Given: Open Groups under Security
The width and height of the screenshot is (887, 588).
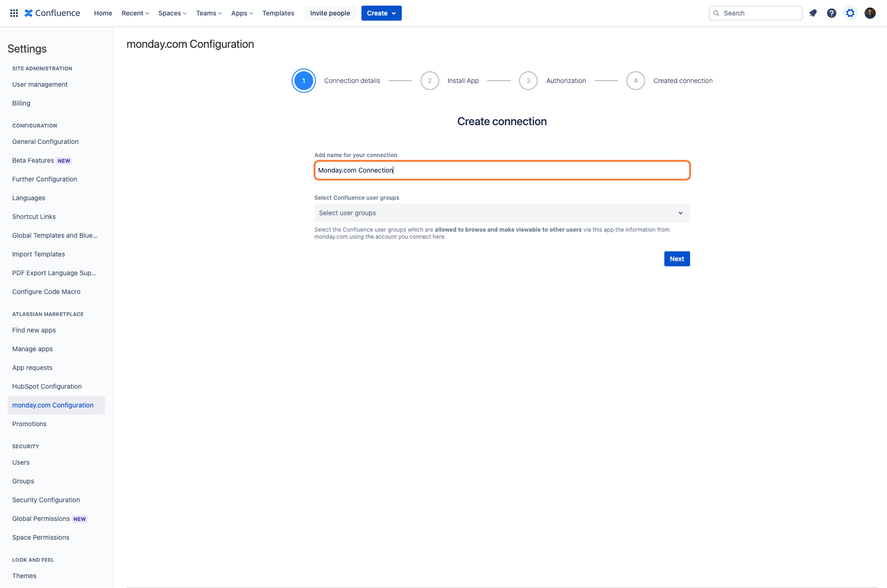Looking at the screenshot, I should (23, 481).
